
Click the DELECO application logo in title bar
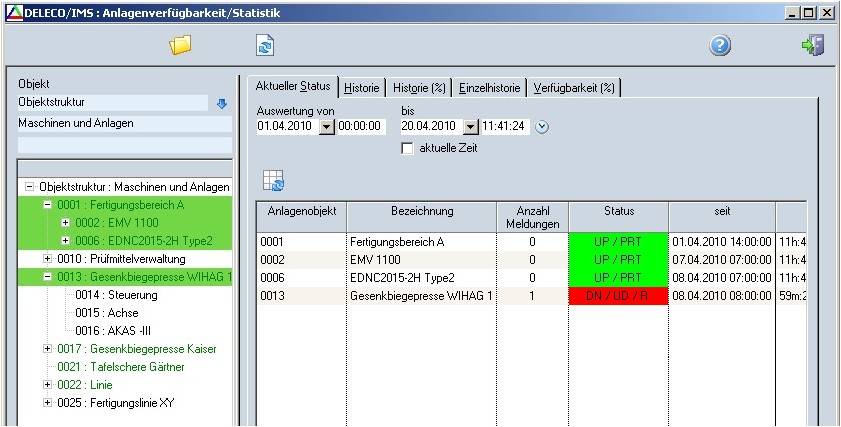click(12, 11)
